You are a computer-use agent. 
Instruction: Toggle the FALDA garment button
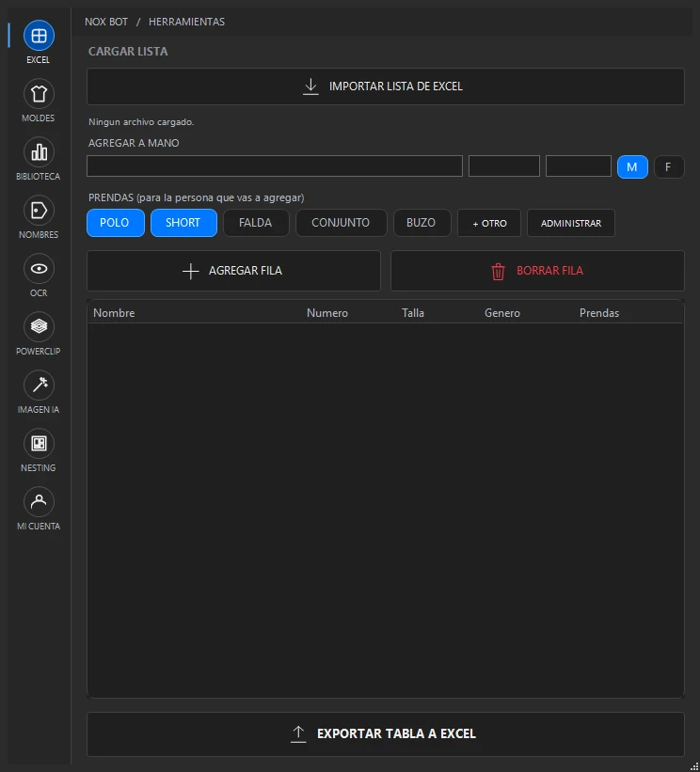point(256,223)
